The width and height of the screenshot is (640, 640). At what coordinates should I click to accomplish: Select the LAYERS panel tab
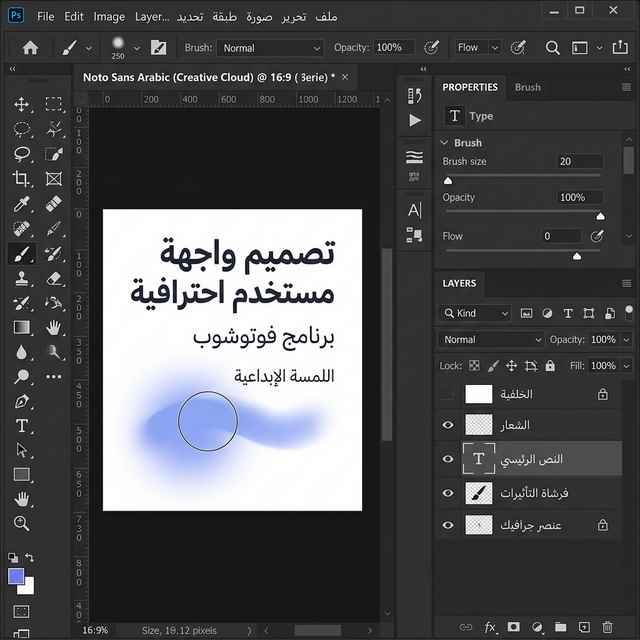(x=459, y=283)
